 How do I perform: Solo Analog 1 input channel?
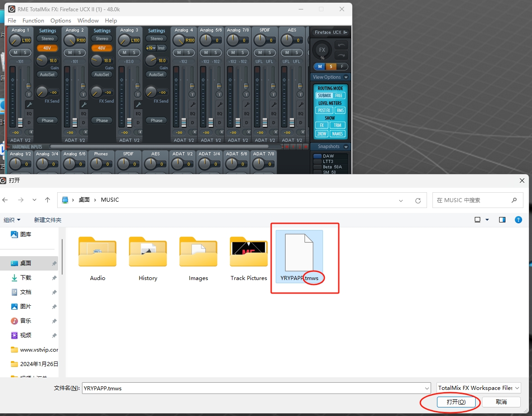click(25, 53)
